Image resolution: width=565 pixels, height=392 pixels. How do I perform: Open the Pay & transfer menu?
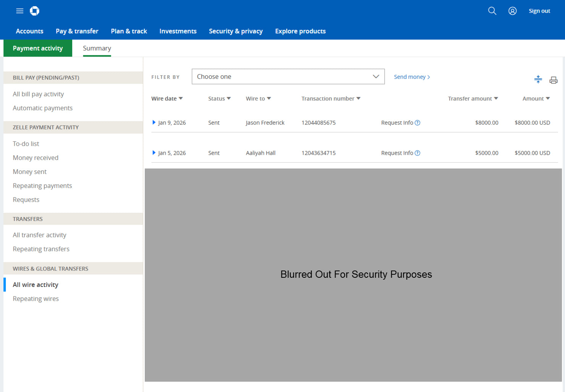(x=77, y=31)
